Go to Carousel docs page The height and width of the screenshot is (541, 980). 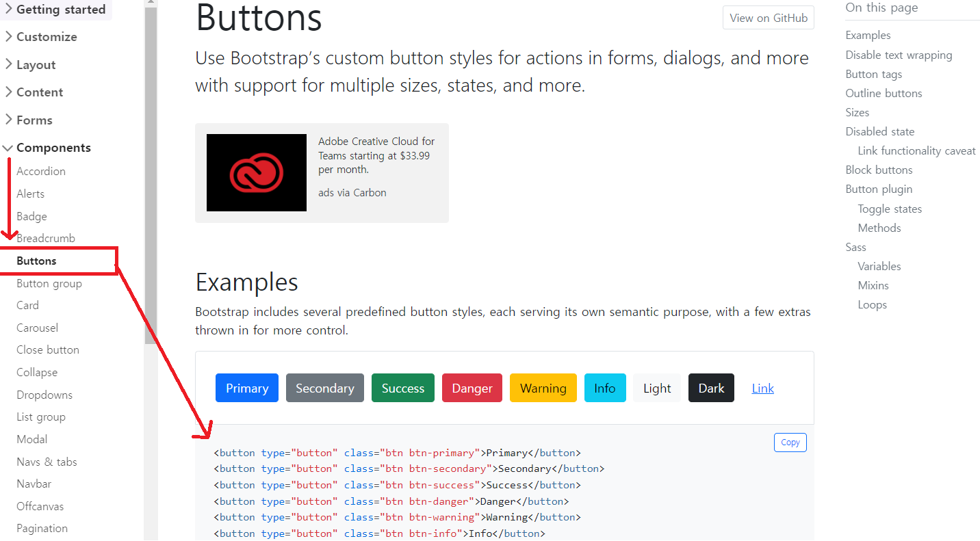coord(38,328)
